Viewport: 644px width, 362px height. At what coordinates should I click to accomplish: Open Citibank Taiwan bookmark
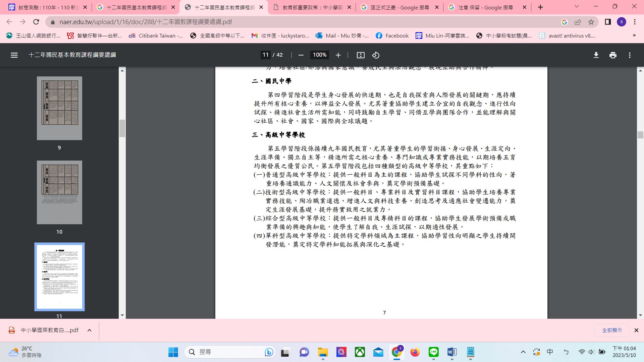[x=156, y=36]
